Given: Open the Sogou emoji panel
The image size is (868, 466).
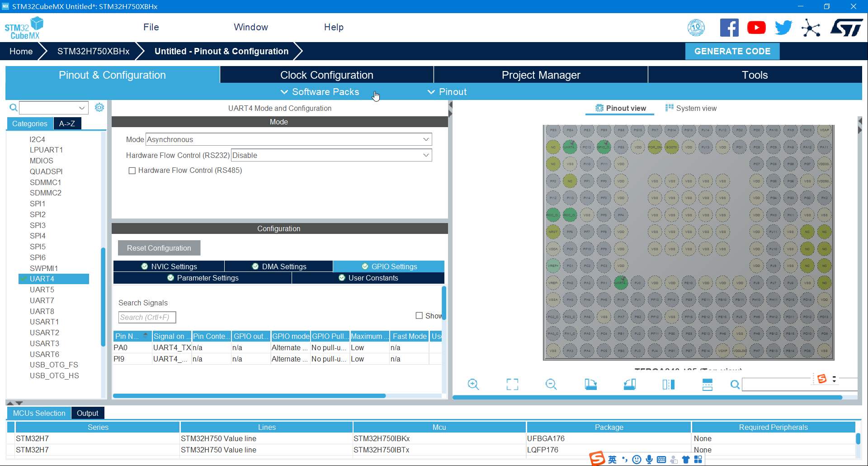Looking at the screenshot, I should point(637,460).
